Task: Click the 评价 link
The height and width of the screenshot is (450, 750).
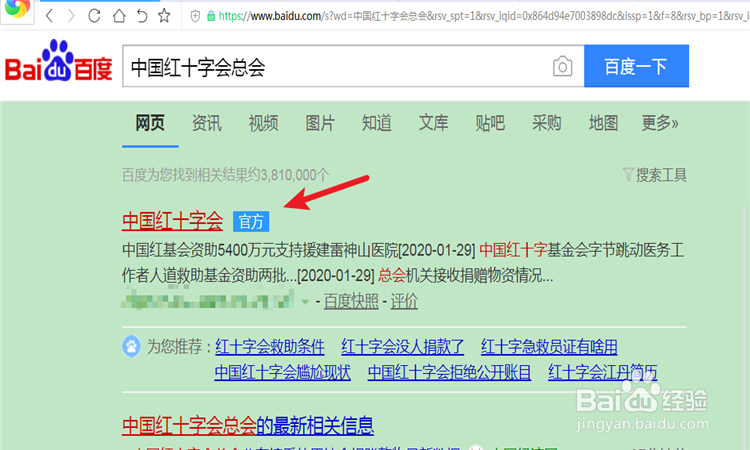Action: click(x=404, y=301)
